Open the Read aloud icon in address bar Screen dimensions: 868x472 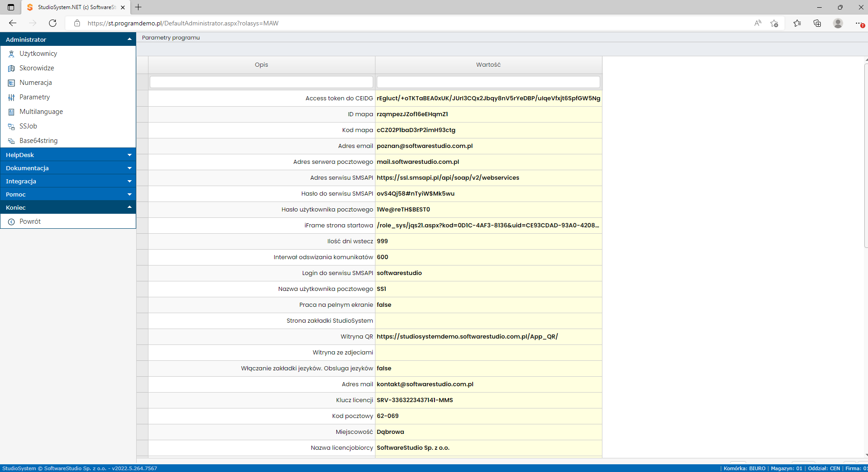758,23
